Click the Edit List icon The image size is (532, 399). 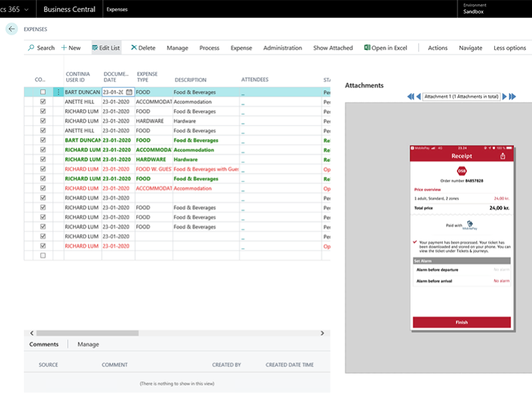coord(95,48)
